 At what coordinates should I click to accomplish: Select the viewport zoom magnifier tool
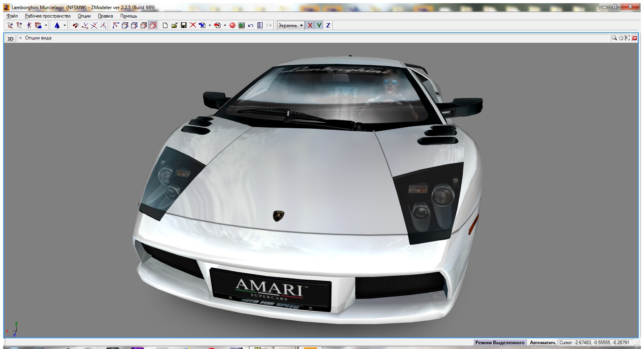point(614,38)
